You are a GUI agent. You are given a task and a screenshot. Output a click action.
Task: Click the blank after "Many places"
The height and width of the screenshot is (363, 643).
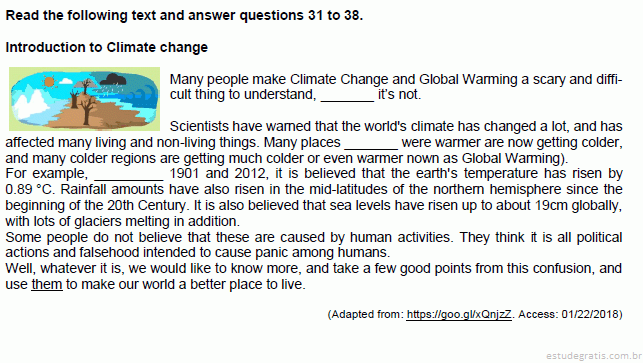371,143
